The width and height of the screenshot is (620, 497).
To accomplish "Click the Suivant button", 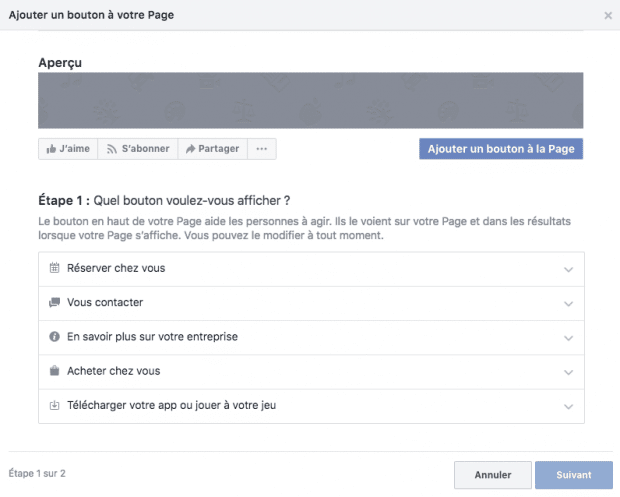I will click(574, 475).
